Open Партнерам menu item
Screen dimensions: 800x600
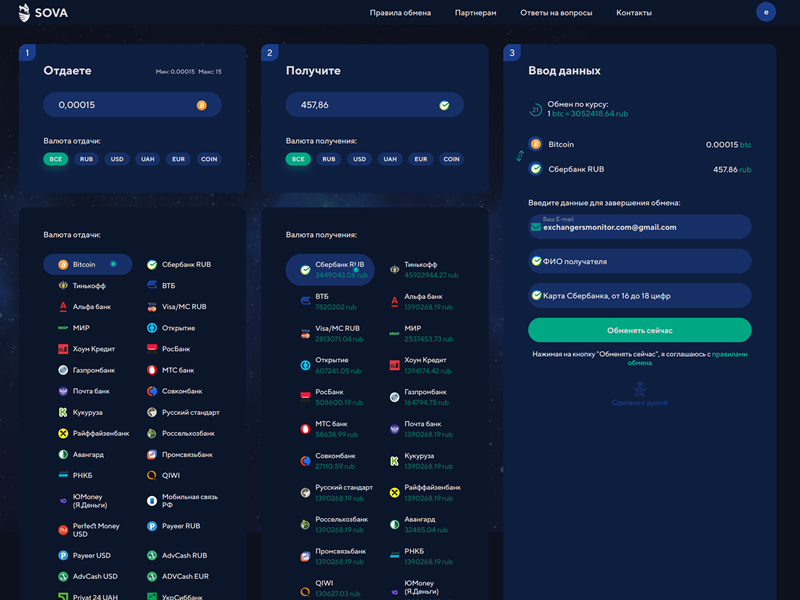(475, 13)
